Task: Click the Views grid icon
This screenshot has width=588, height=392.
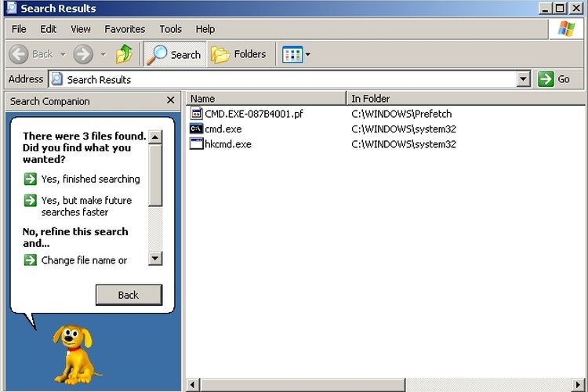Action: (292, 54)
